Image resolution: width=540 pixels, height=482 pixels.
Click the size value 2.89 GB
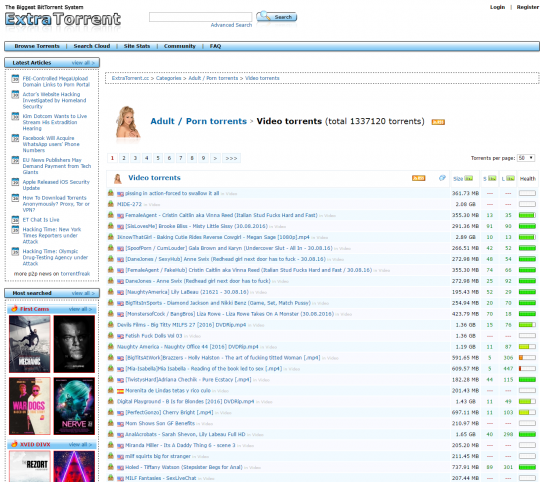(465, 237)
